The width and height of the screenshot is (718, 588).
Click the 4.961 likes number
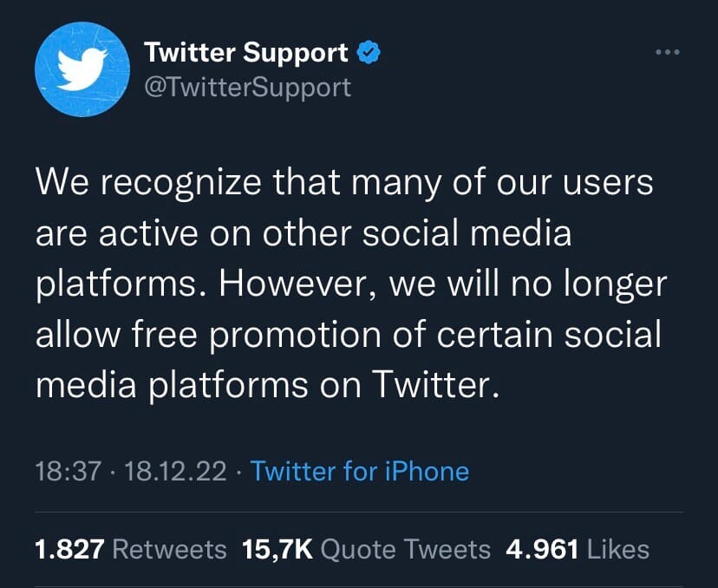pyautogui.click(x=542, y=549)
